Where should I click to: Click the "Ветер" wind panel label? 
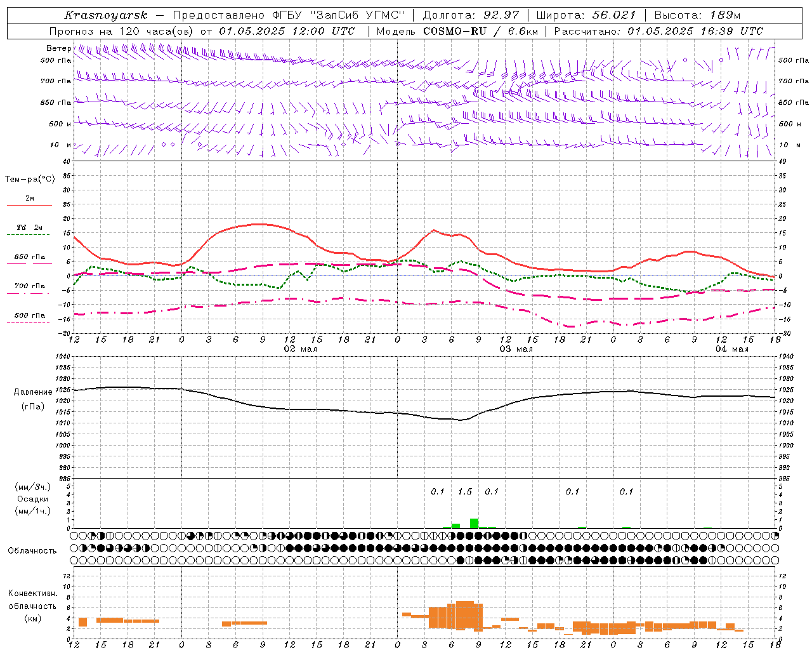point(59,48)
